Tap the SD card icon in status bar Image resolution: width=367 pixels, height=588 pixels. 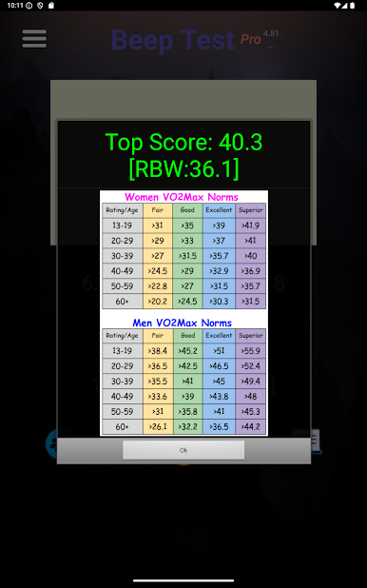[51, 6]
